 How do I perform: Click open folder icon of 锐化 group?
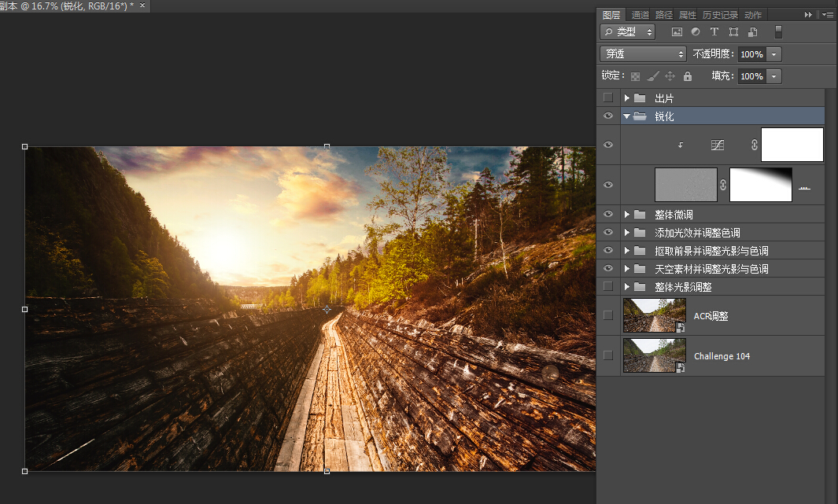click(640, 116)
